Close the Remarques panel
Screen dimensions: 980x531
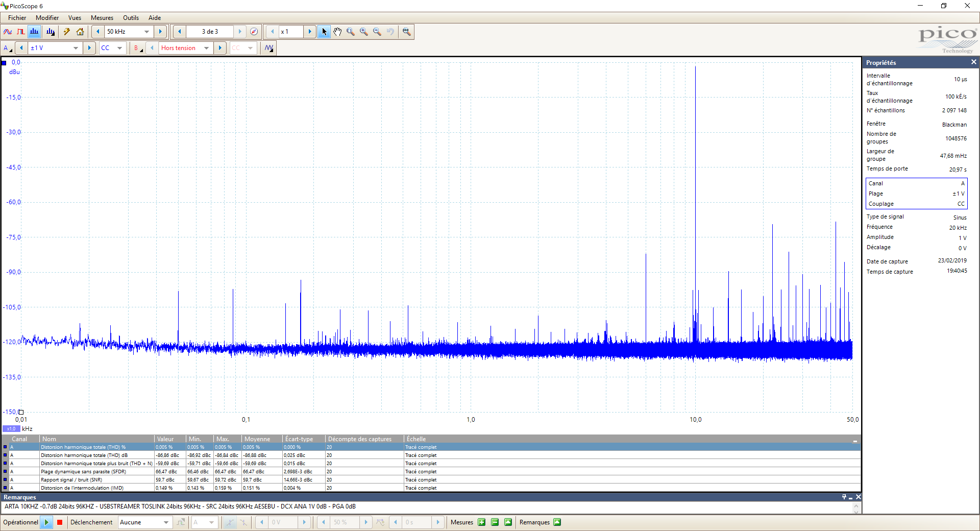(858, 497)
